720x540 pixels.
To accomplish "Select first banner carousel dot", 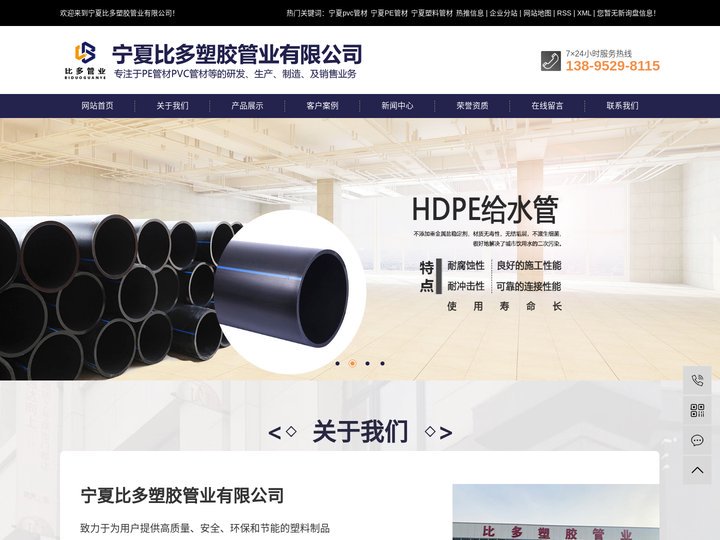I will [338, 363].
